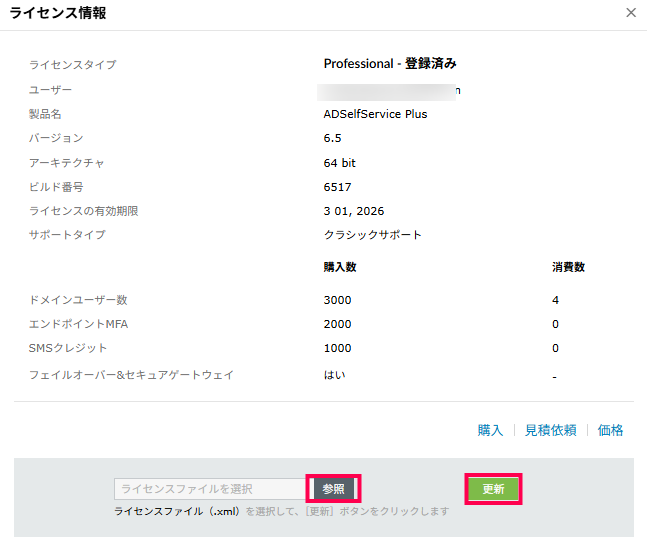Click the ライセンスの有効期限 label
This screenshot has height=549, width=647.
coord(83,211)
